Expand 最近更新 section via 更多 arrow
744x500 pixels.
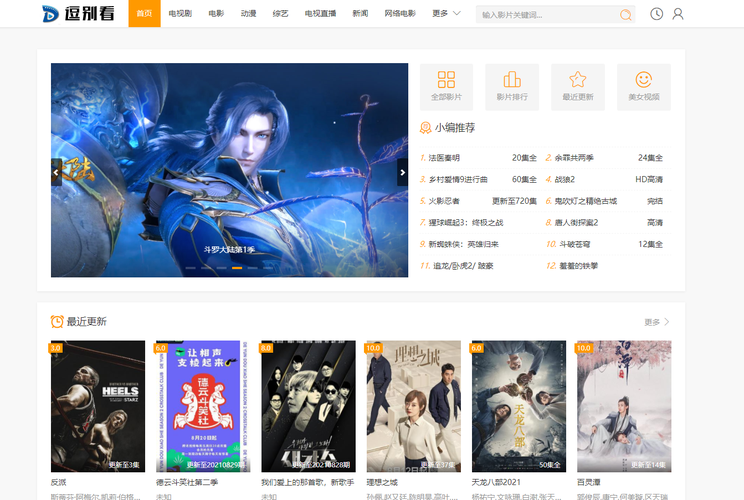tap(657, 322)
